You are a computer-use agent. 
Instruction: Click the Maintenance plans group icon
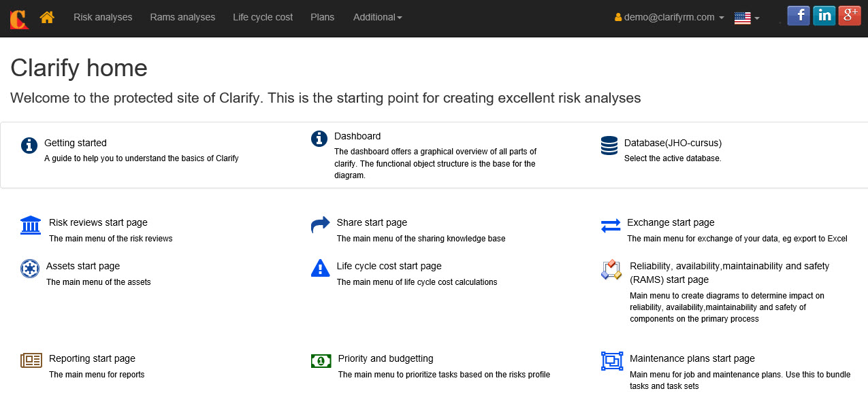click(612, 361)
